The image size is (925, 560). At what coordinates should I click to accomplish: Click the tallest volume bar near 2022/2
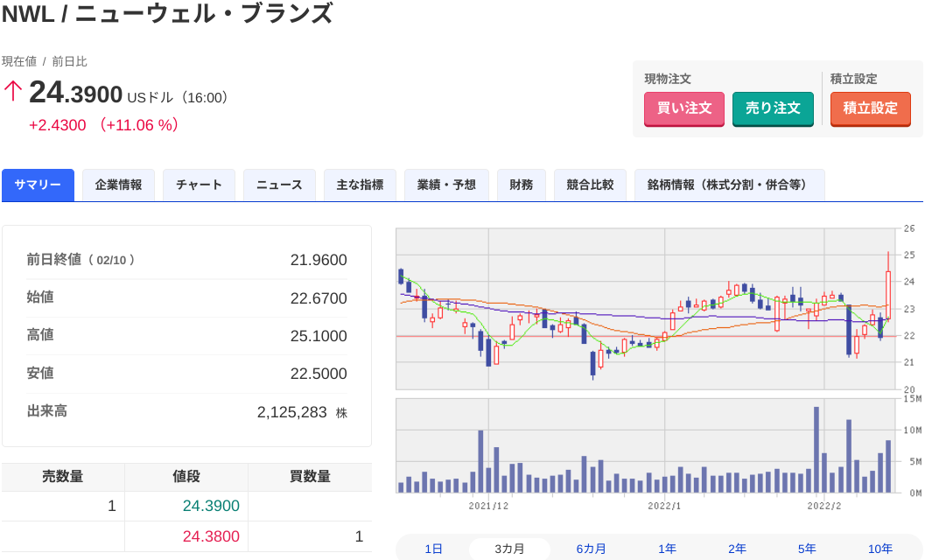(816, 450)
